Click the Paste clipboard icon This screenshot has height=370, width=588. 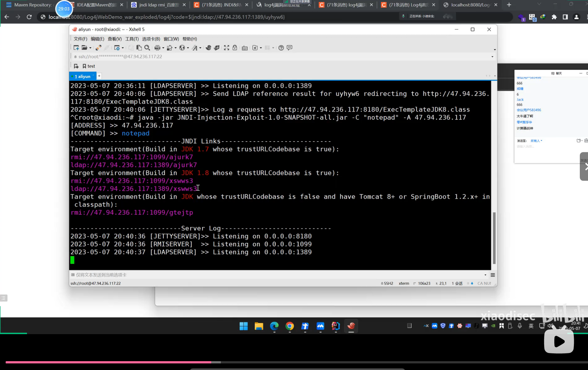139,48
